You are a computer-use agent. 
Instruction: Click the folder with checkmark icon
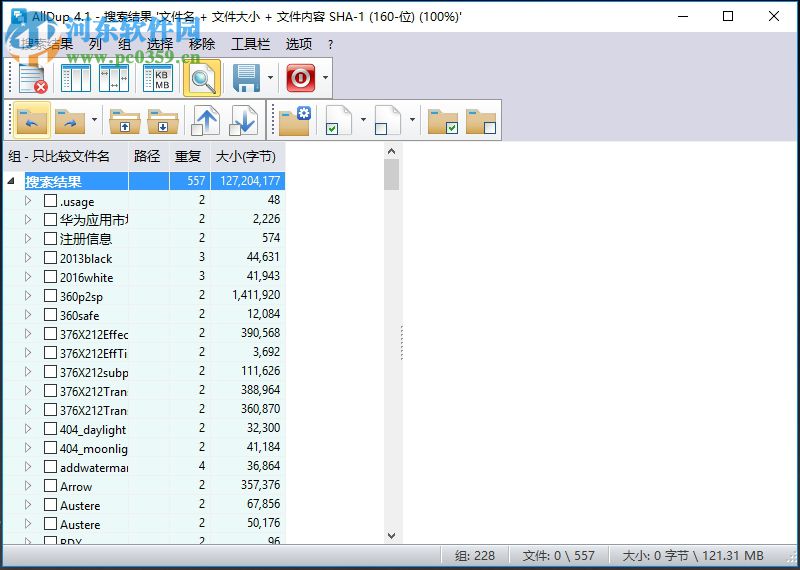[442, 120]
